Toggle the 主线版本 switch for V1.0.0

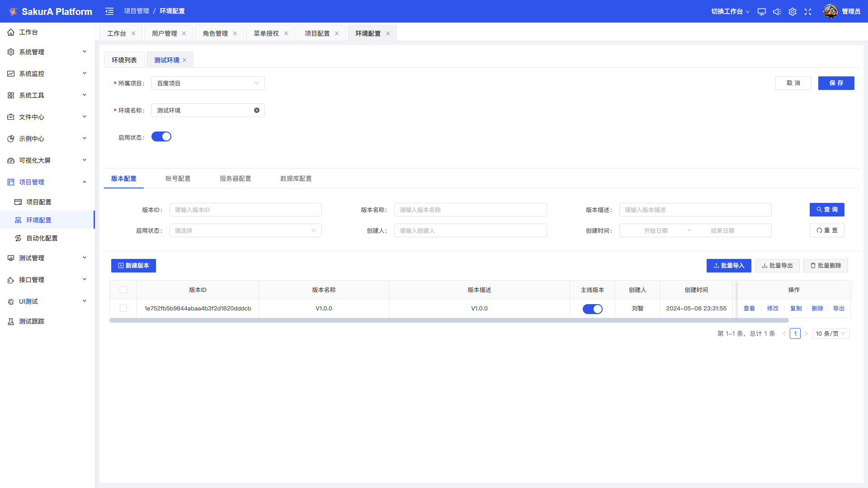coord(592,309)
